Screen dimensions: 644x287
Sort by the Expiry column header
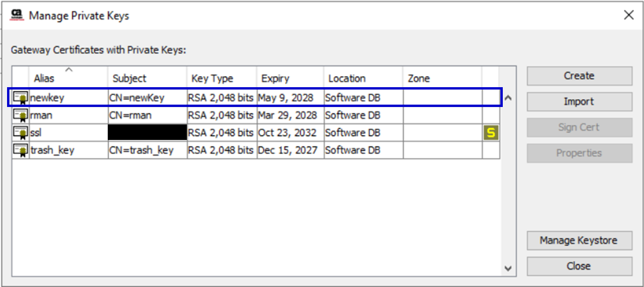point(275,78)
